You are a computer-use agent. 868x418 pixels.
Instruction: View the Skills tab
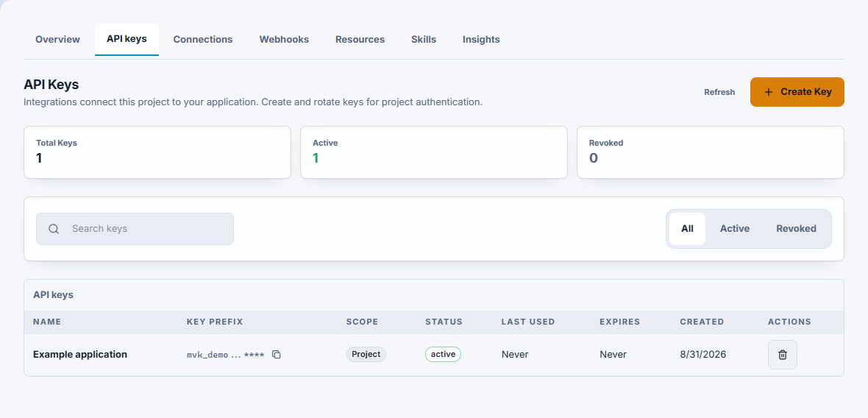pos(424,39)
